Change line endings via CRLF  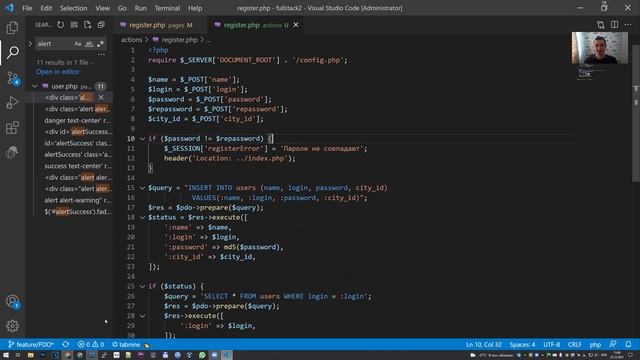(x=575, y=344)
